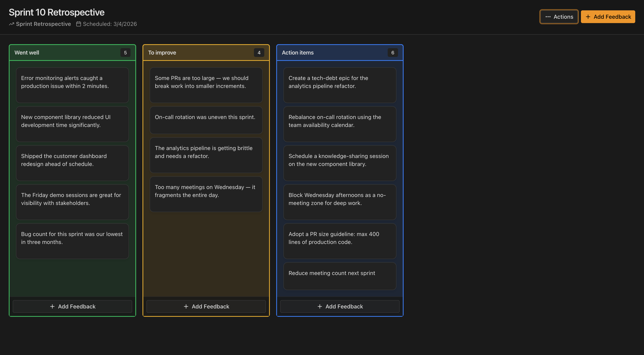
Task: Click the plus icon in the Action items column footer
Action: (320, 306)
